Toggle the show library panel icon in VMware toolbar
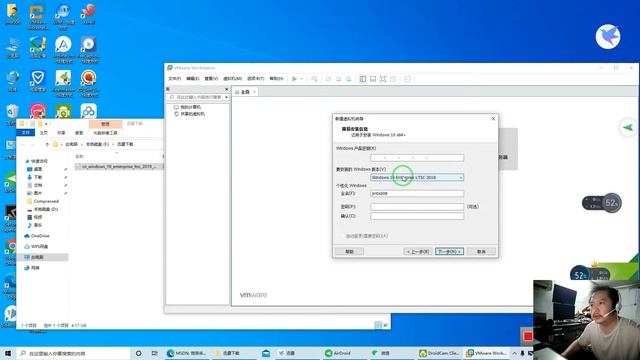 click(x=363, y=79)
